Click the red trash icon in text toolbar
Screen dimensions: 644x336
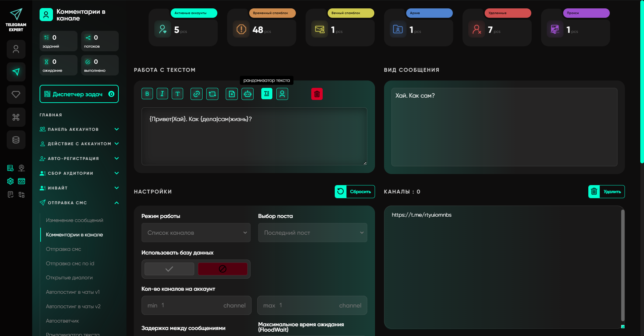click(x=317, y=94)
